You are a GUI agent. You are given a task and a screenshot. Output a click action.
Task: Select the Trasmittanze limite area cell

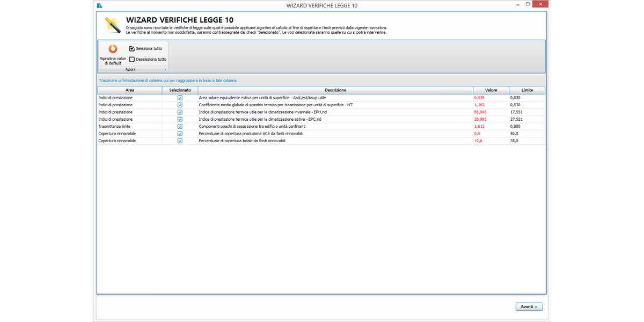coord(130,127)
